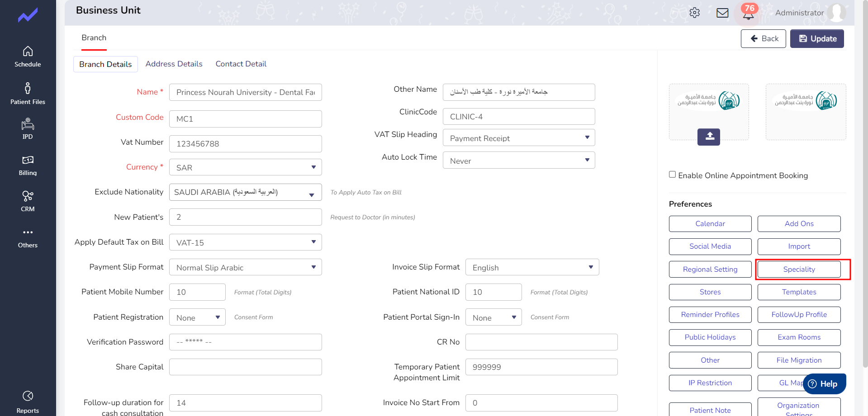Open the Schedule sidebar item
Screen dimensions: 868x416
point(28,57)
